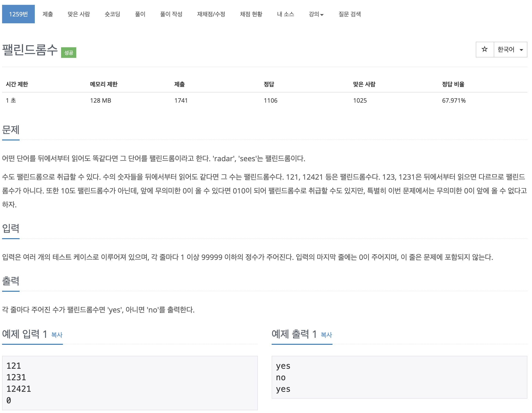The image size is (532, 413).
Task: Click the 재채점/수정 menu item
Action: pos(211,14)
